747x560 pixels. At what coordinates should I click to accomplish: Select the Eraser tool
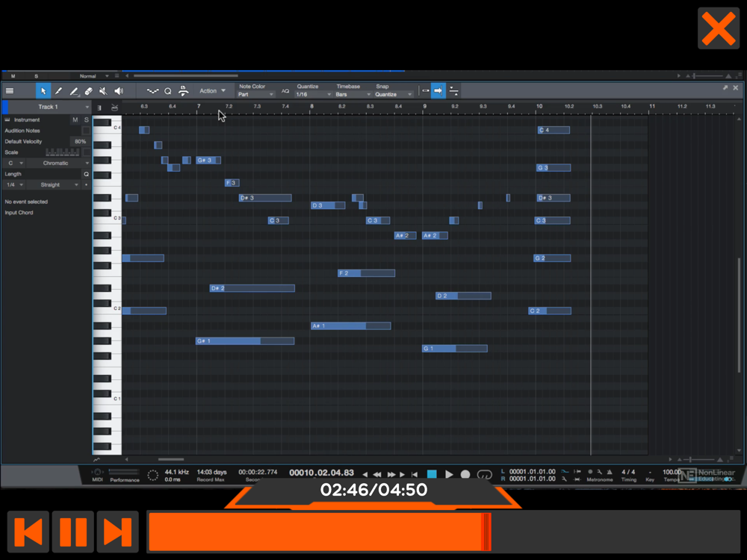tap(89, 91)
